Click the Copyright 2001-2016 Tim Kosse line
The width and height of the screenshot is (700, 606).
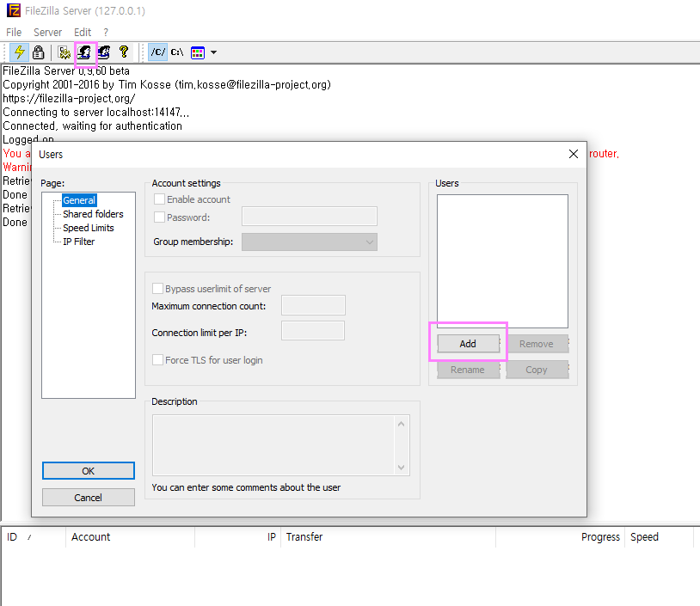pyautogui.click(x=167, y=85)
